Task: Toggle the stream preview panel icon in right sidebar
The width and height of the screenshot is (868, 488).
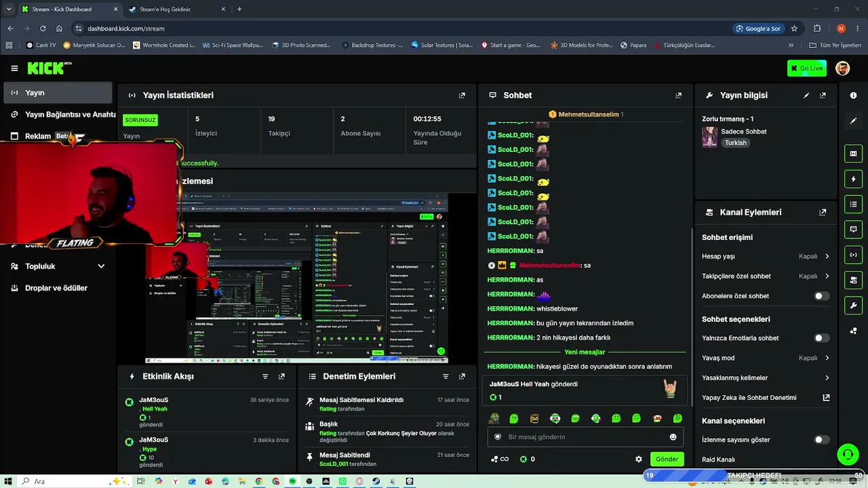Action: 853,154
